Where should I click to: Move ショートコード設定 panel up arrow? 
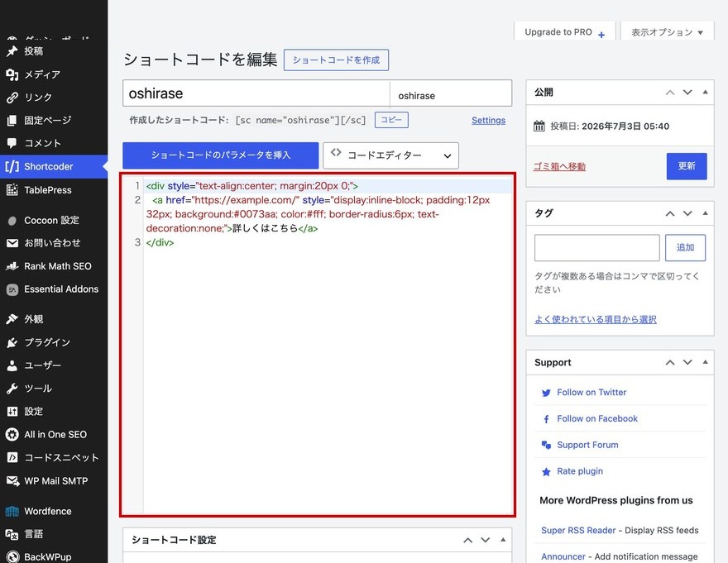(468, 540)
